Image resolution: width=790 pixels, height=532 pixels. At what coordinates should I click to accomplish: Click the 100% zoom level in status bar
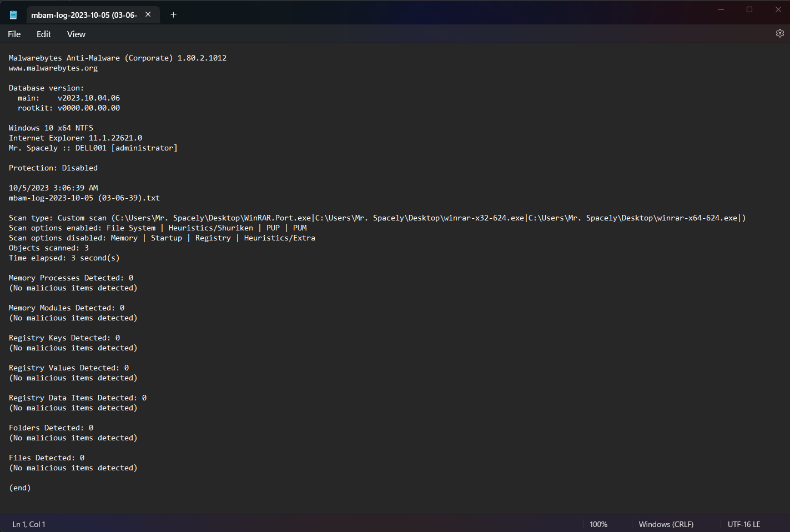(598, 524)
